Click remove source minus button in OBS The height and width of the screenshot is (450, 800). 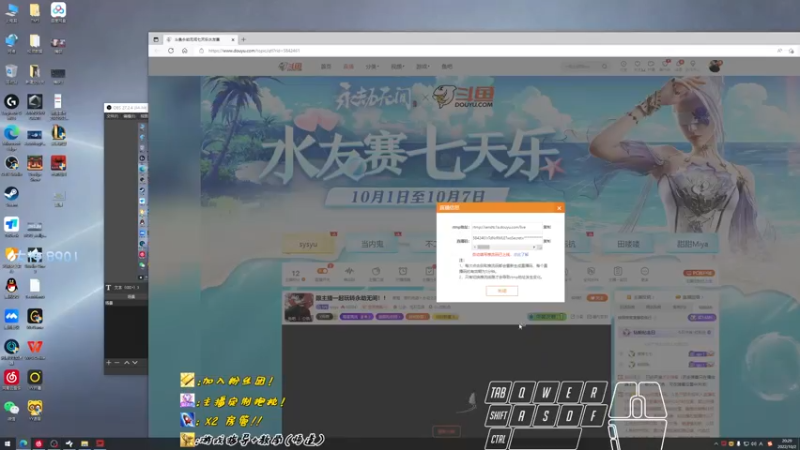coord(117,362)
